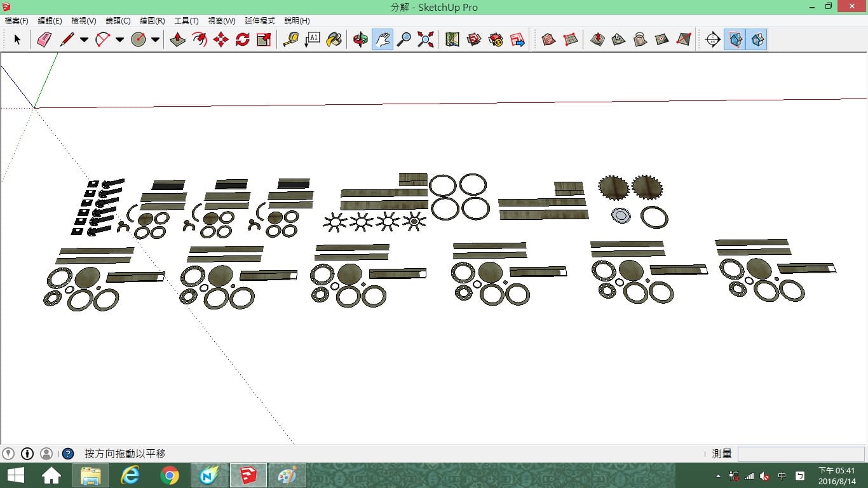This screenshot has height=488, width=868.
Task: Click the 測量 measurements input box
Action: click(x=801, y=454)
